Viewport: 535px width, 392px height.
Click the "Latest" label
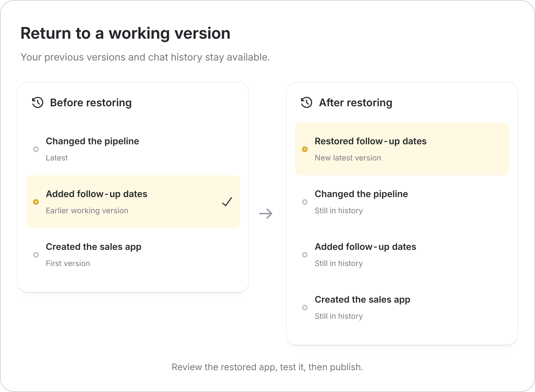pyautogui.click(x=57, y=158)
